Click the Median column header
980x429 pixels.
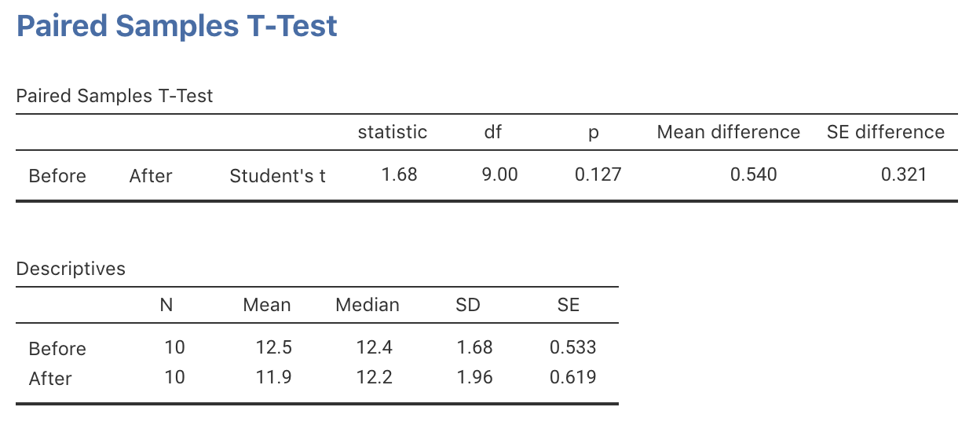[367, 305]
